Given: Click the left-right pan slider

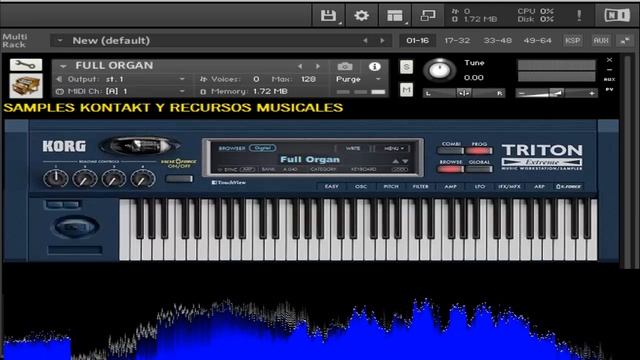Looking at the screenshot, I should pos(464,93).
